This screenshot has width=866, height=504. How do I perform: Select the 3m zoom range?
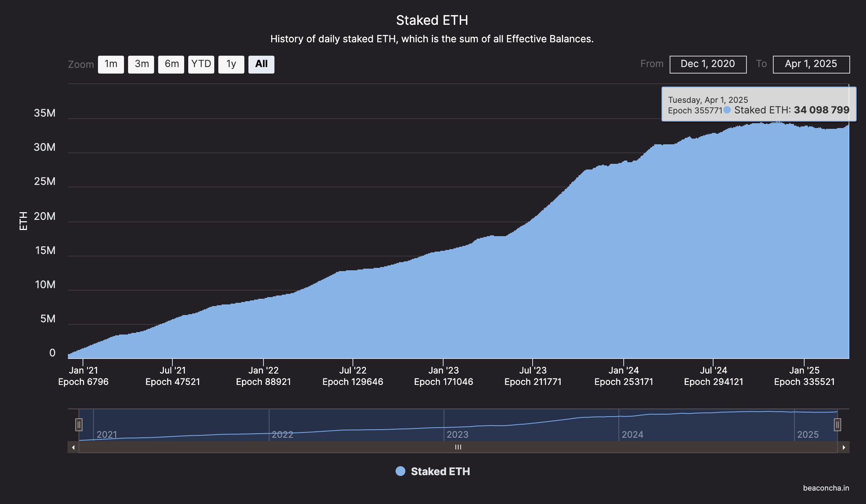[x=141, y=64]
